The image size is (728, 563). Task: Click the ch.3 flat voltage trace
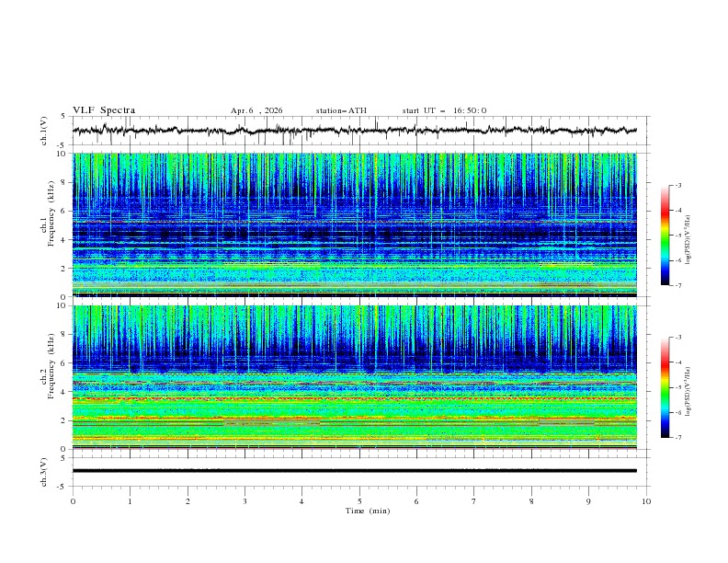click(x=355, y=471)
